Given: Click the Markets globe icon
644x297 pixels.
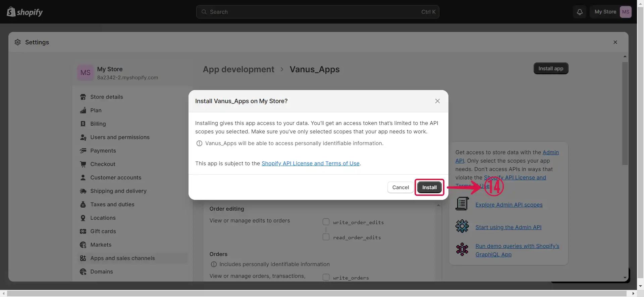Looking at the screenshot, I should click(x=83, y=245).
